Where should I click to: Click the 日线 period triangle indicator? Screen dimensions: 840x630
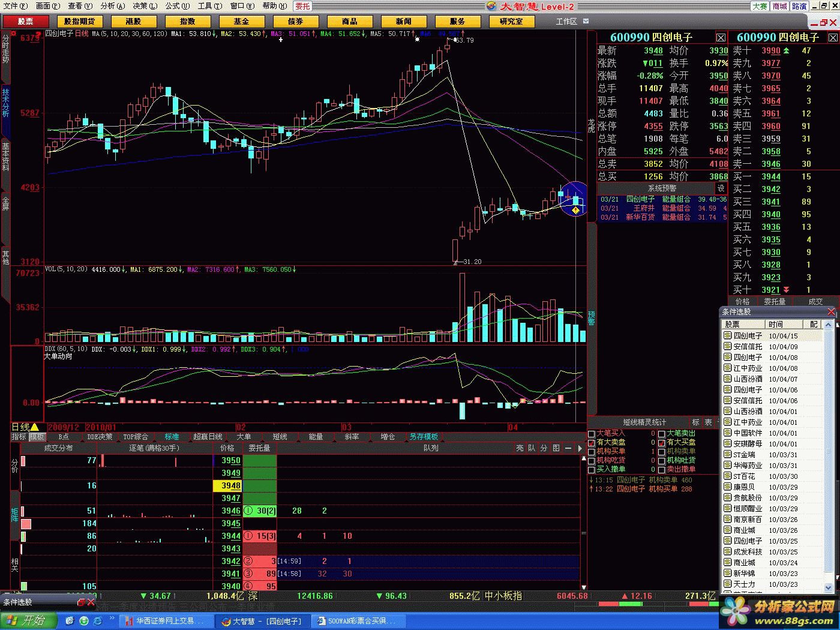tap(34, 427)
